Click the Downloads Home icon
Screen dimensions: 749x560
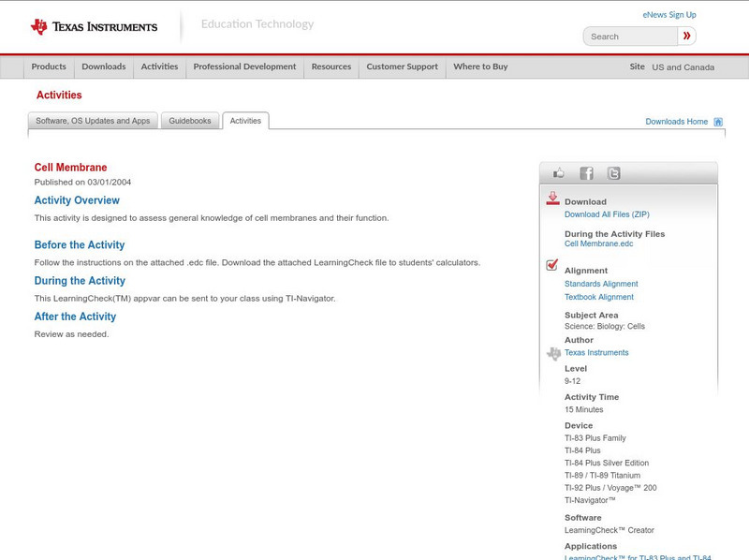(x=718, y=122)
